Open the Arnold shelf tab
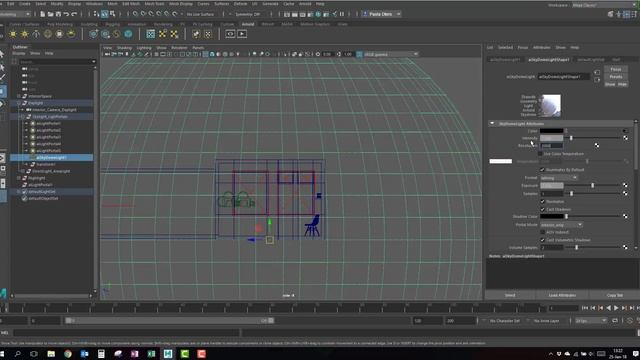 click(248, 24)
